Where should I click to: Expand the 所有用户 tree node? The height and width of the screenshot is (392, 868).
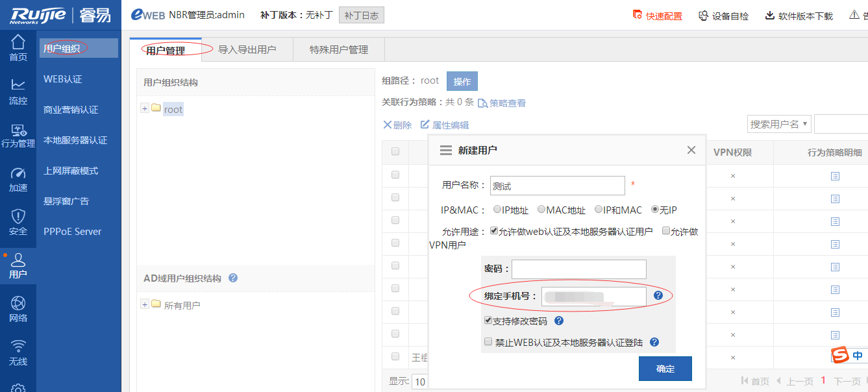[145, 304]
